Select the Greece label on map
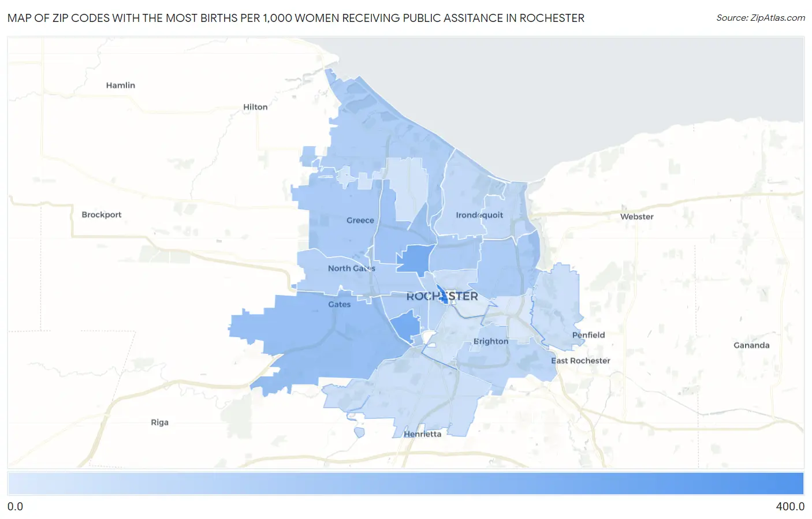 point(360,221)
